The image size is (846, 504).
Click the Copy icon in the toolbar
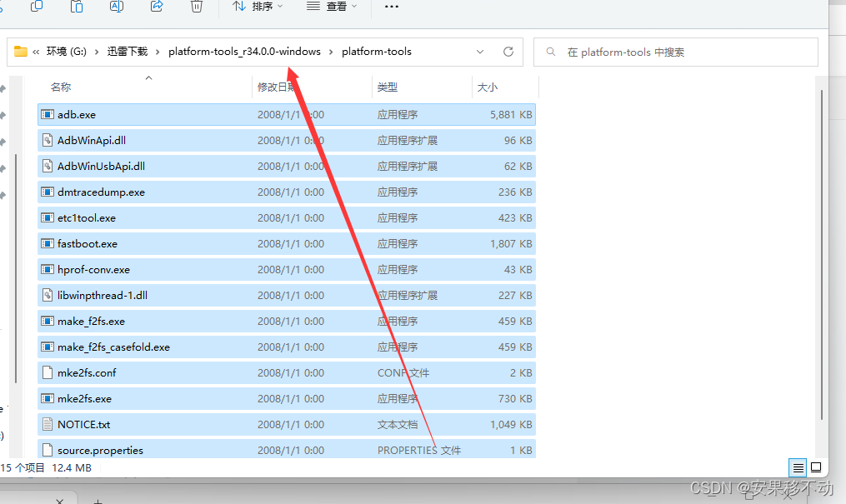(x=36, y=7)
